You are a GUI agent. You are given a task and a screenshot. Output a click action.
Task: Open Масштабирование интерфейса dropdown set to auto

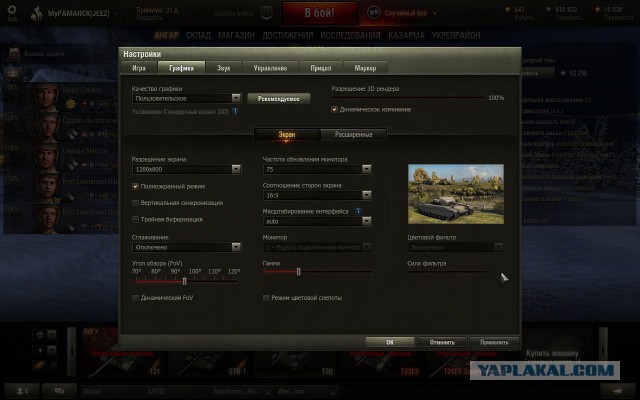click(317, 221)
